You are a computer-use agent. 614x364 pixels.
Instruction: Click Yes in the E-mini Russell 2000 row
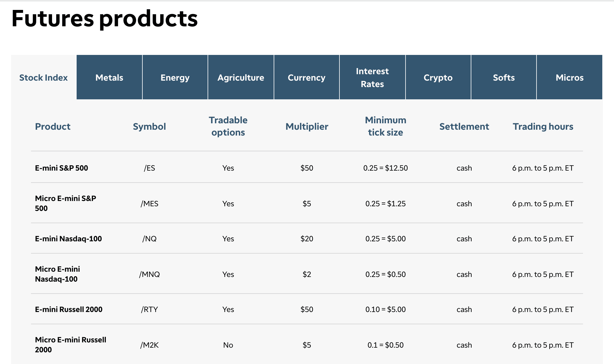click(x=228, y=309)
